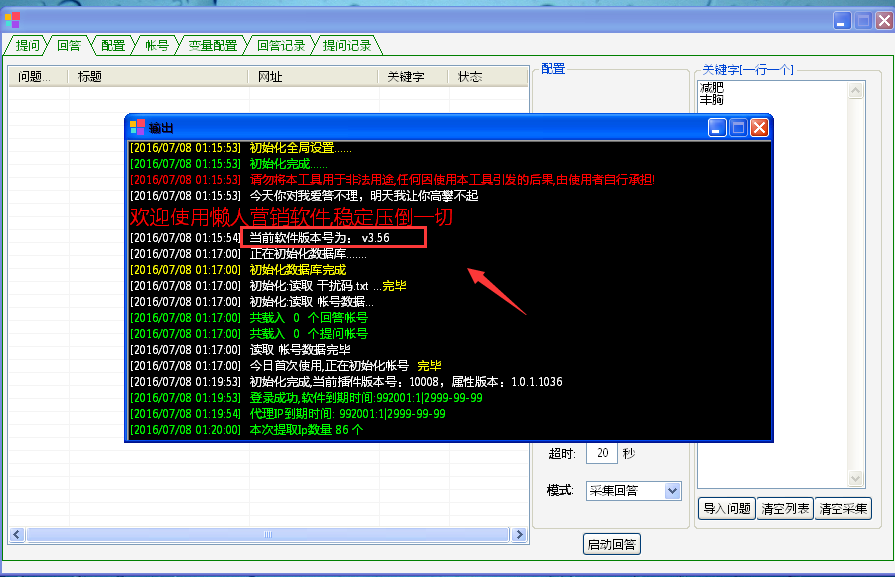
Task: Open the 配置 tab
Action: coord(113,45)
